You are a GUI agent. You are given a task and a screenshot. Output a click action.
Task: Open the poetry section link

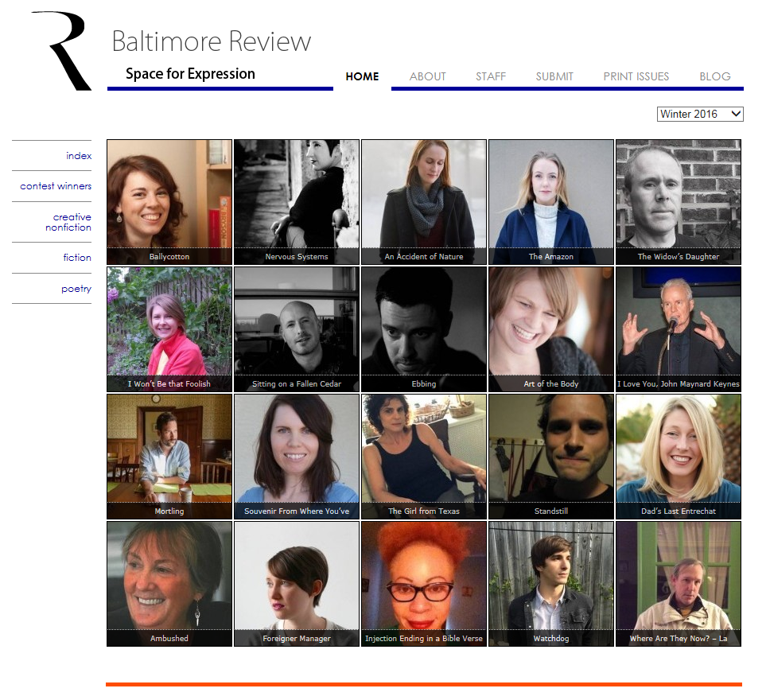tap(76, 288)
